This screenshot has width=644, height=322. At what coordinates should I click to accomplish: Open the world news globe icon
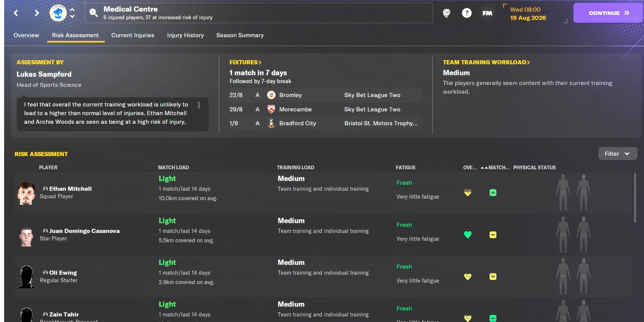tap(447, 13)
